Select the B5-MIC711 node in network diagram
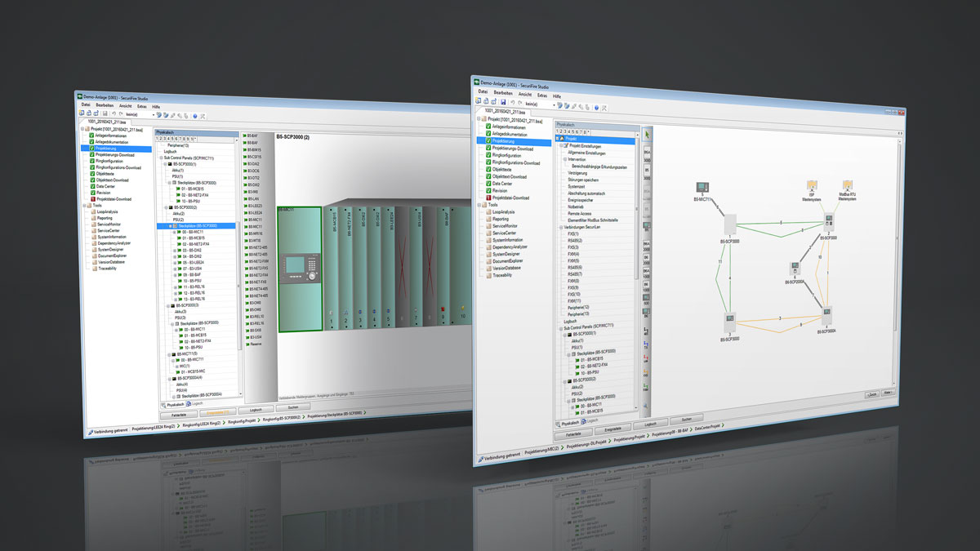Image resolution: width=980 pixels, height=551 pixels. (702, 190)
